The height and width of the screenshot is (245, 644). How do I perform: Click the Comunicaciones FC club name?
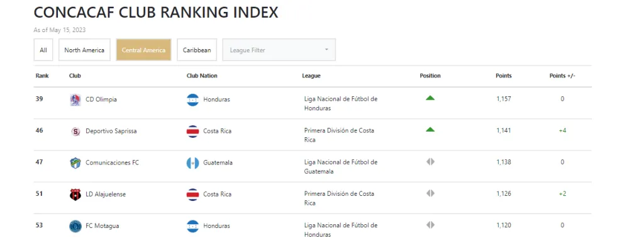112,162
